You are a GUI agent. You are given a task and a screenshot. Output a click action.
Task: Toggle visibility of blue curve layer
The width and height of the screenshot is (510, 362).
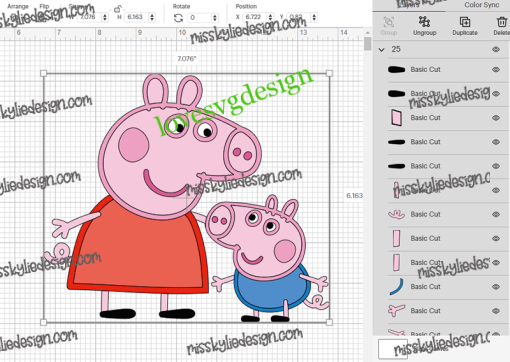coord(496,287)
